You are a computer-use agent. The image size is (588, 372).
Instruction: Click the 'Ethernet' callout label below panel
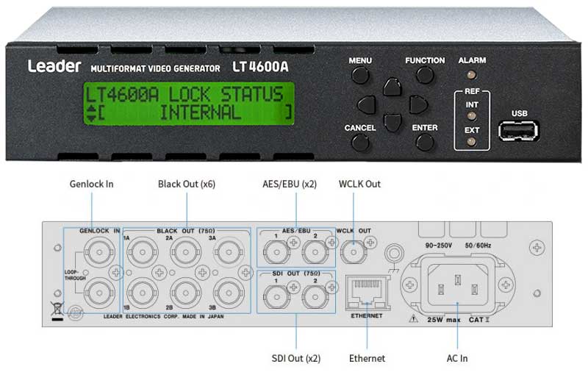367,359
